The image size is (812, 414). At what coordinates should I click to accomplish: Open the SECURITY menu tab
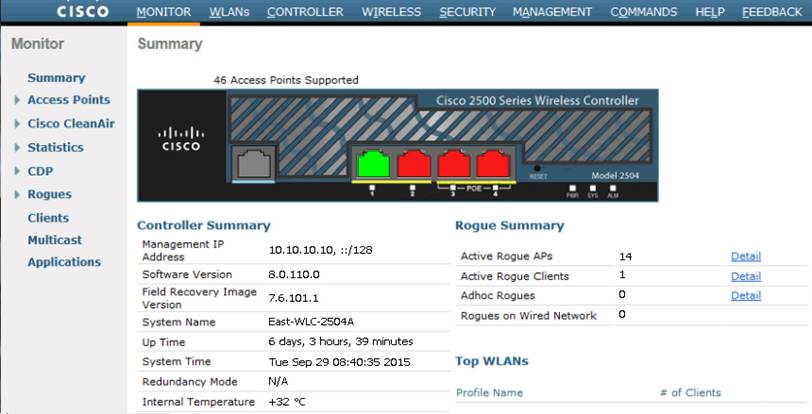(x=467, y=12)
